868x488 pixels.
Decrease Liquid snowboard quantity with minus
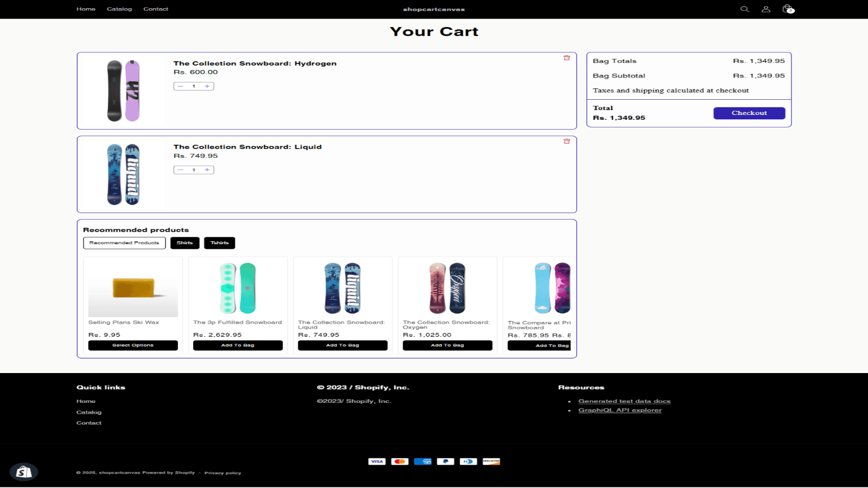(x=181, y=170)
